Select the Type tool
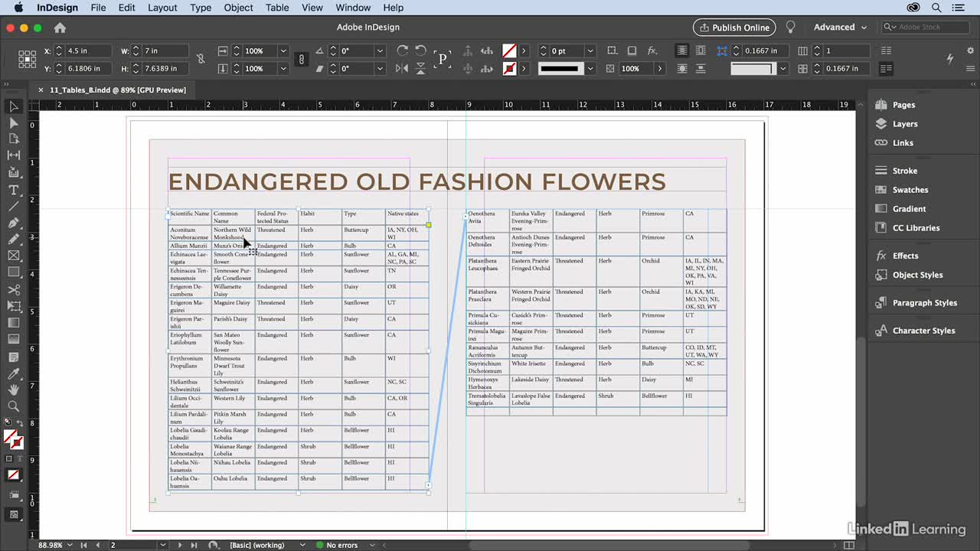 (13, 190)
